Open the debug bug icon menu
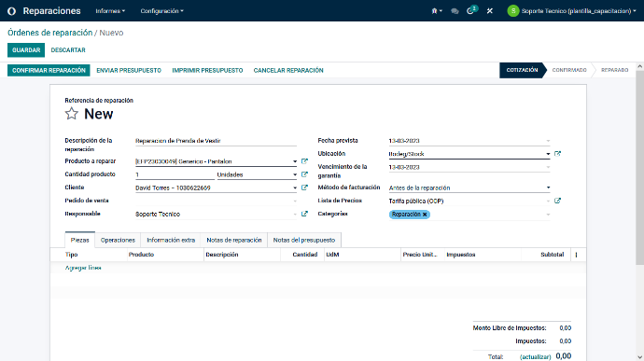Image resolution: width=644 pixels, height=361 pixels. tap(436, 11)
